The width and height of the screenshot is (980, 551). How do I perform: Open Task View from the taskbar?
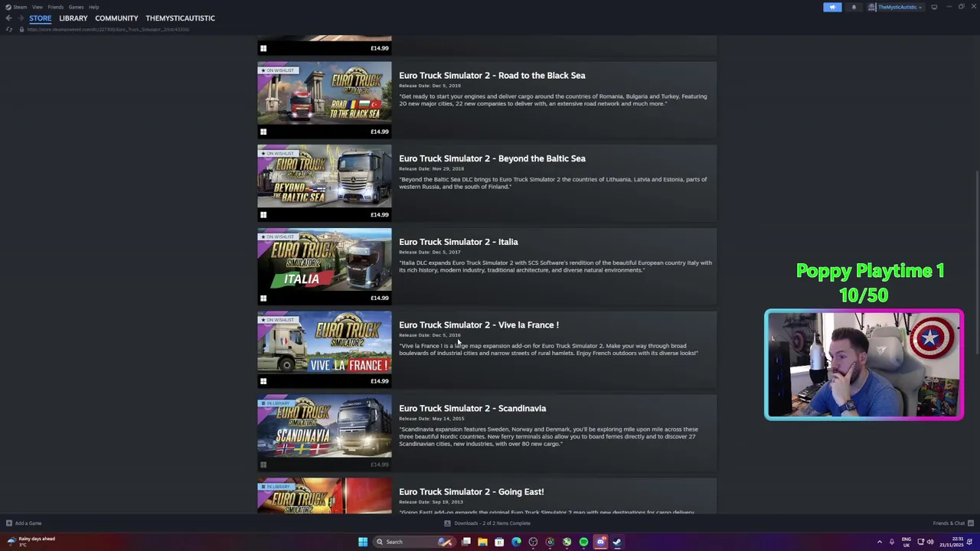pos(465,542)
